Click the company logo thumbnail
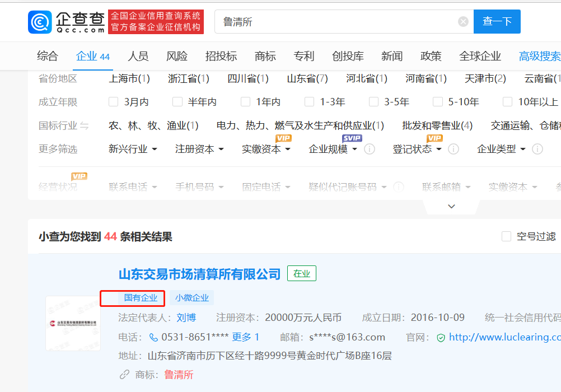 pyautogui.click(x=73, y=323)
